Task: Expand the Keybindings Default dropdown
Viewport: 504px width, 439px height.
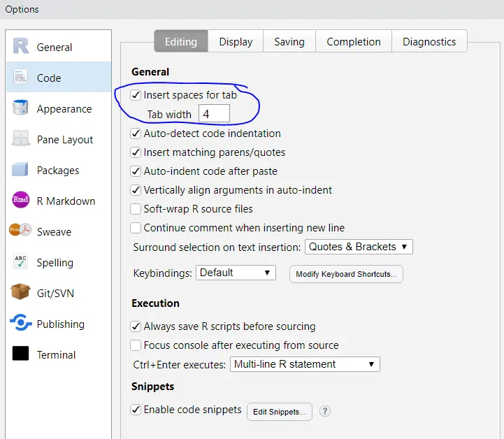Action: [x=236, y=273]
